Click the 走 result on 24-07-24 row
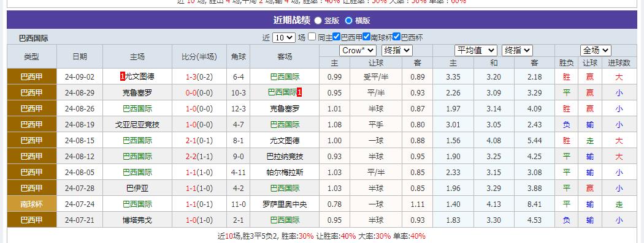 tap(619, 204)
